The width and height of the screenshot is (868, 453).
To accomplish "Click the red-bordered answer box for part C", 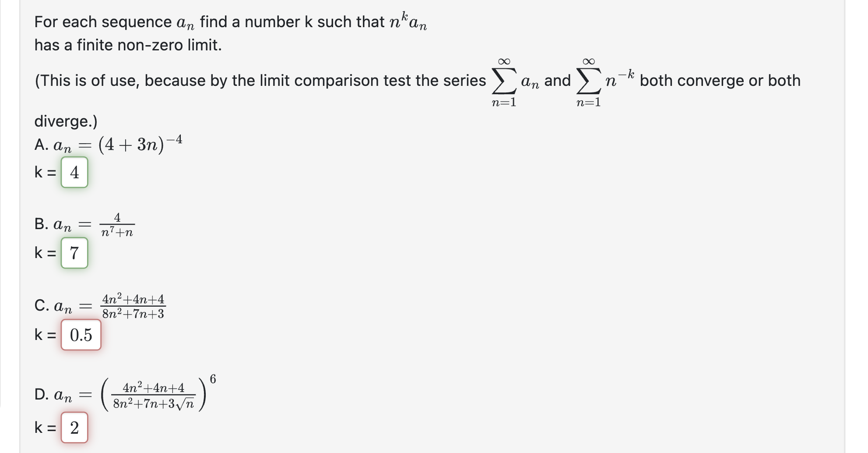I will coord(81,335).
